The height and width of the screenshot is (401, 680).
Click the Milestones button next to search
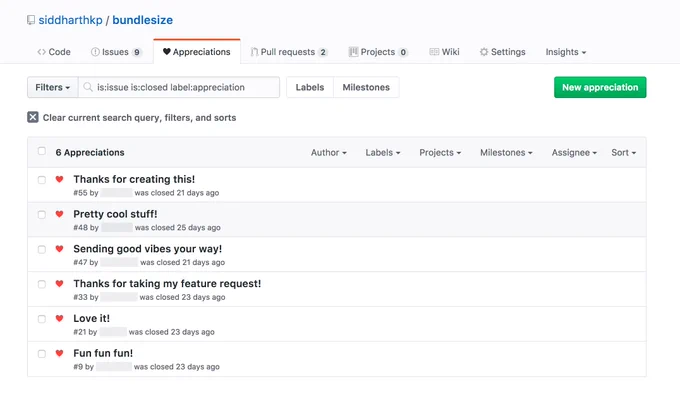click(x=366, y=87)
